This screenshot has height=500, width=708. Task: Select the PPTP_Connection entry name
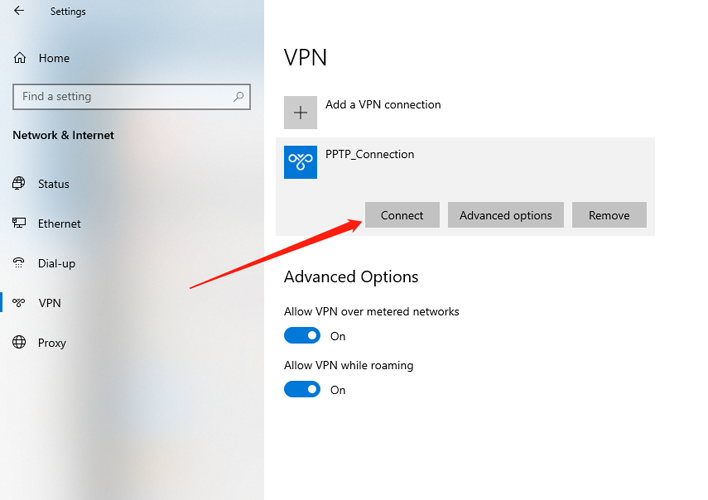[370, 154]
